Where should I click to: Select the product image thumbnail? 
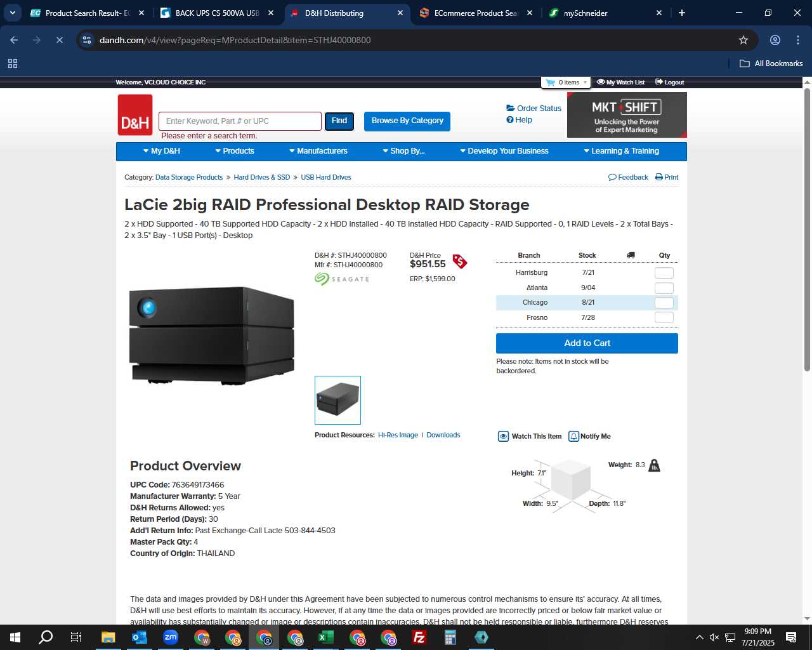click(337, 400)
